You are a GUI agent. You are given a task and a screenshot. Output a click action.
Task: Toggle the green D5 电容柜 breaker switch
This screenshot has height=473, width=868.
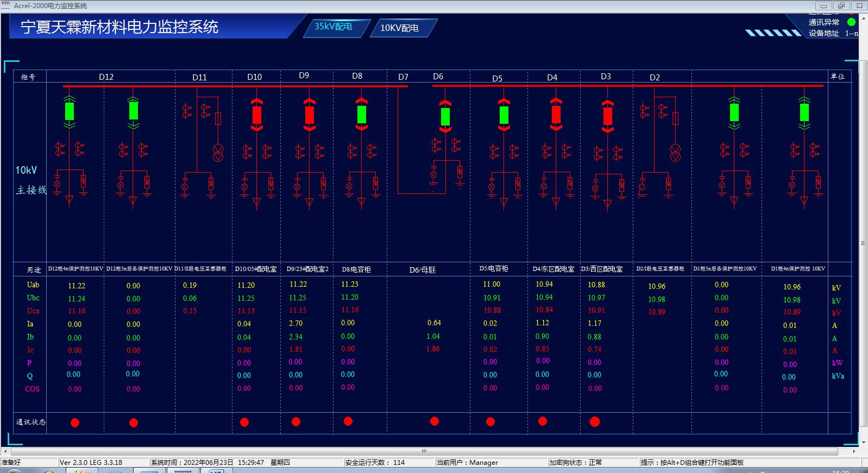tap(504, 115)
